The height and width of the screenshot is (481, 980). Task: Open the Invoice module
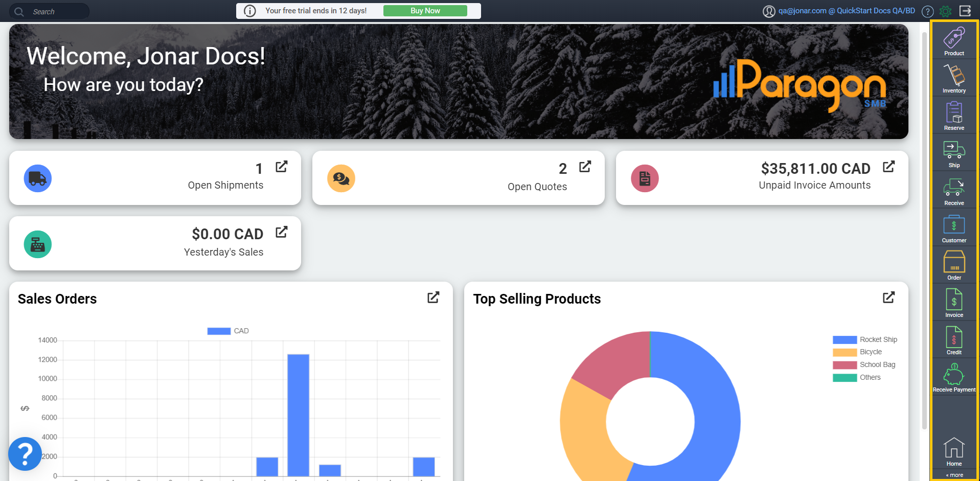click(954, 303)
